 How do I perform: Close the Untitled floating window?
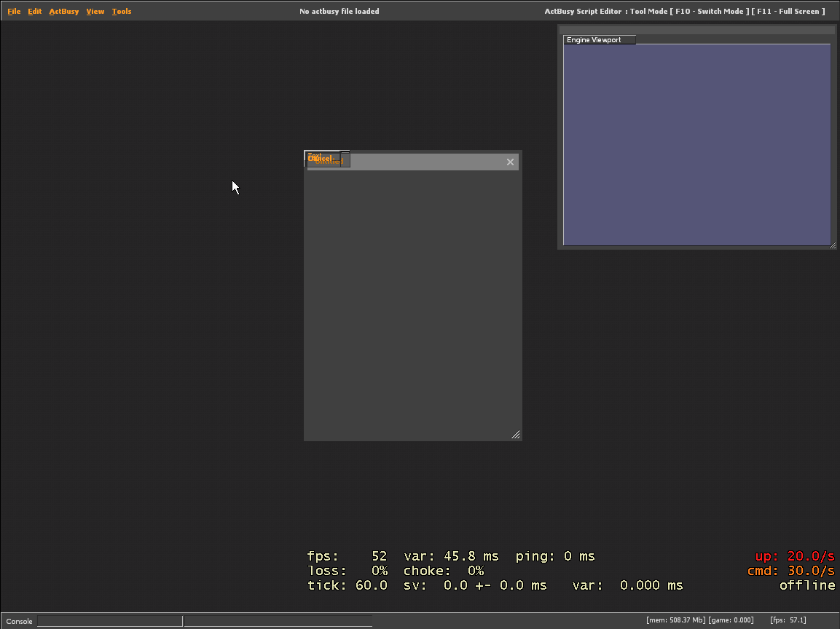click(510, 162)
